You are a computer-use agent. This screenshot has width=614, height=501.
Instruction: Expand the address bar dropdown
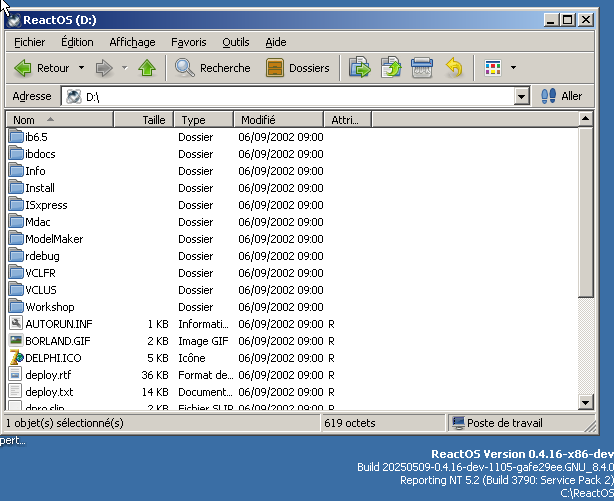[x=522, y=96]
